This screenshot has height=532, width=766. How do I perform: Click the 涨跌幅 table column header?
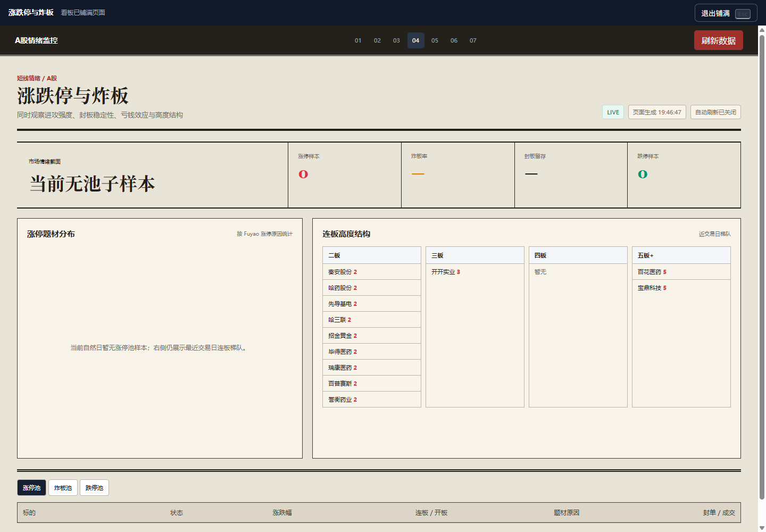[x=282, y=513]
